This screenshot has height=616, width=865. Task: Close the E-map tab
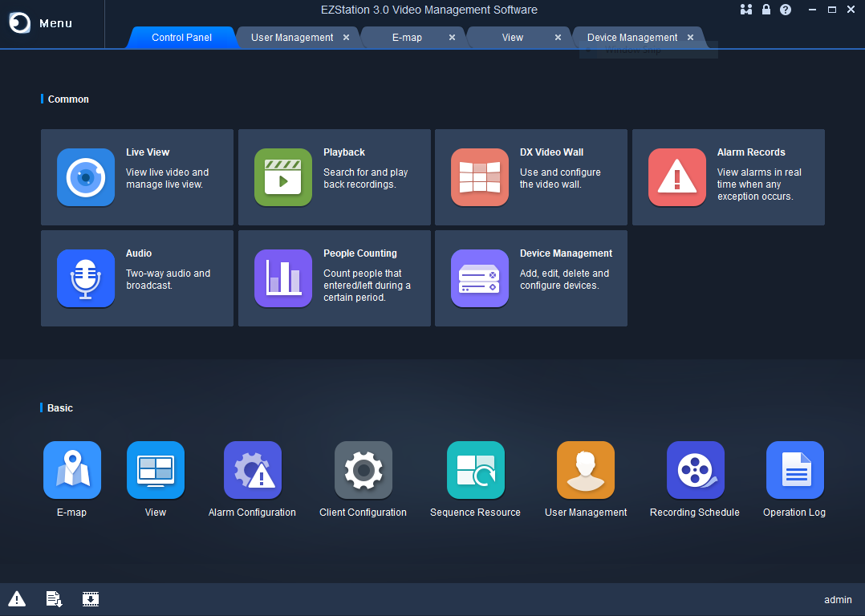click(452, 37)
